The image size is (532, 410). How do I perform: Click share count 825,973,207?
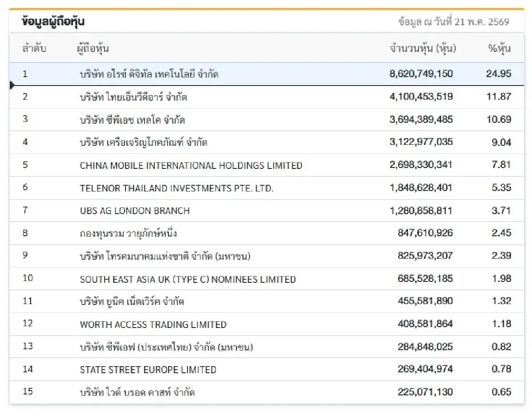[x=425, y=256]
